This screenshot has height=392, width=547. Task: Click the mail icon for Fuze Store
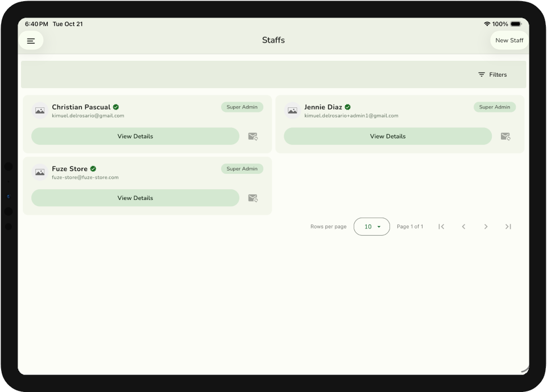click(x=253, y=198)
